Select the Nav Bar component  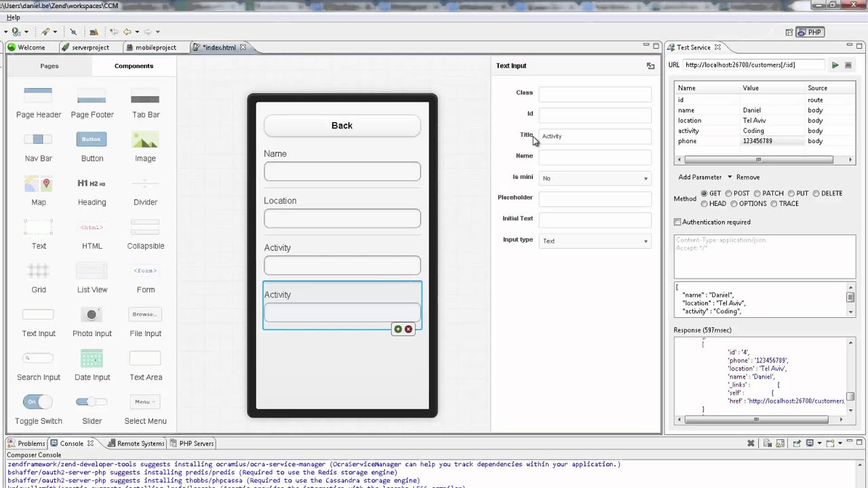tap(38, 147)
